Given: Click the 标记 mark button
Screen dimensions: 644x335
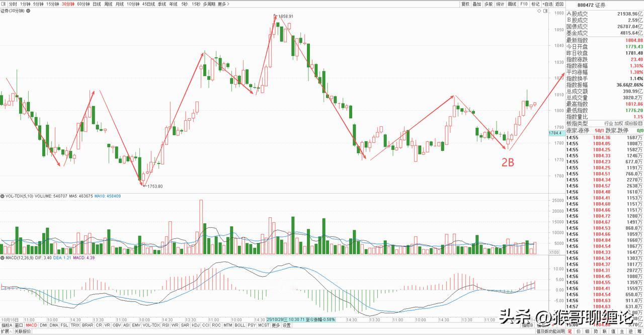Looking at the screenshot, I should pos(535,4).
